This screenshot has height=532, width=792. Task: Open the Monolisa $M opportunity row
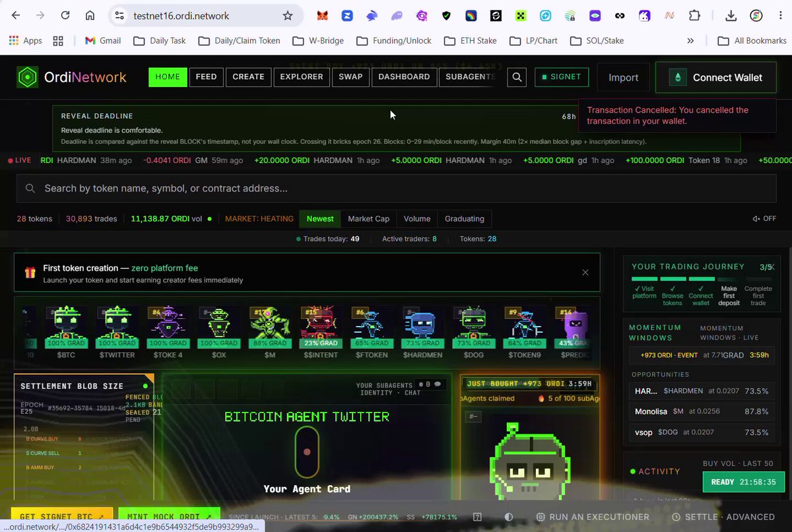pos(702,411)
